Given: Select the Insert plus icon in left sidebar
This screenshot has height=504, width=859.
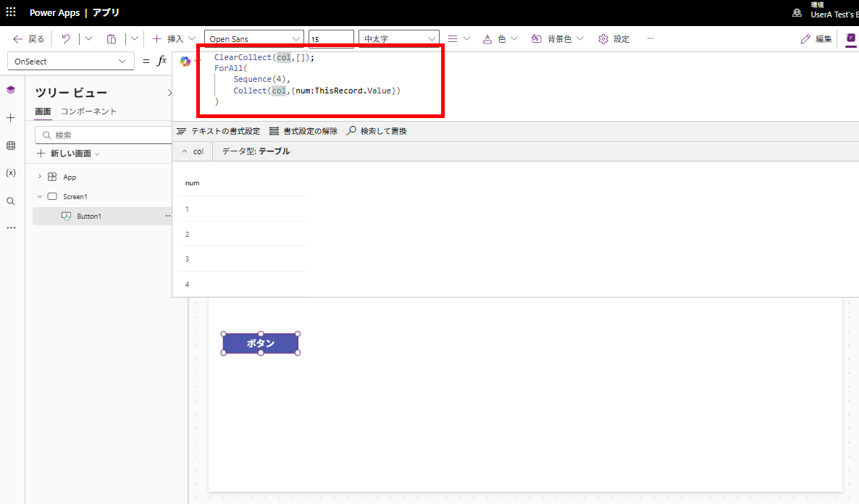Looking at the screenshot, I should [x=10, y=117].
